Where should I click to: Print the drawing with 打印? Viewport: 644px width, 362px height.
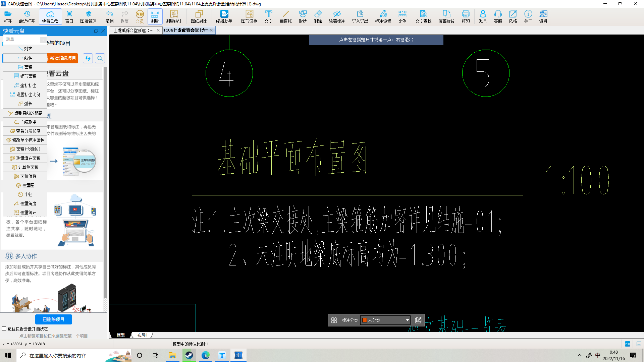pos(466,16)
